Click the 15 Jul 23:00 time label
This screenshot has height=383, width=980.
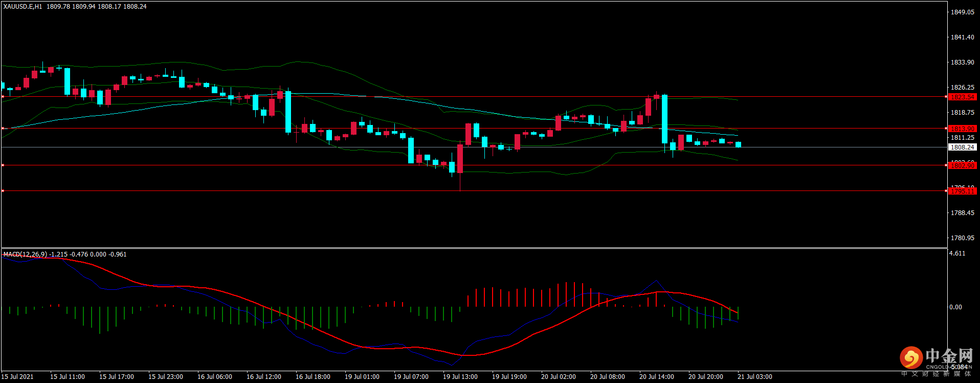(166, 377)
